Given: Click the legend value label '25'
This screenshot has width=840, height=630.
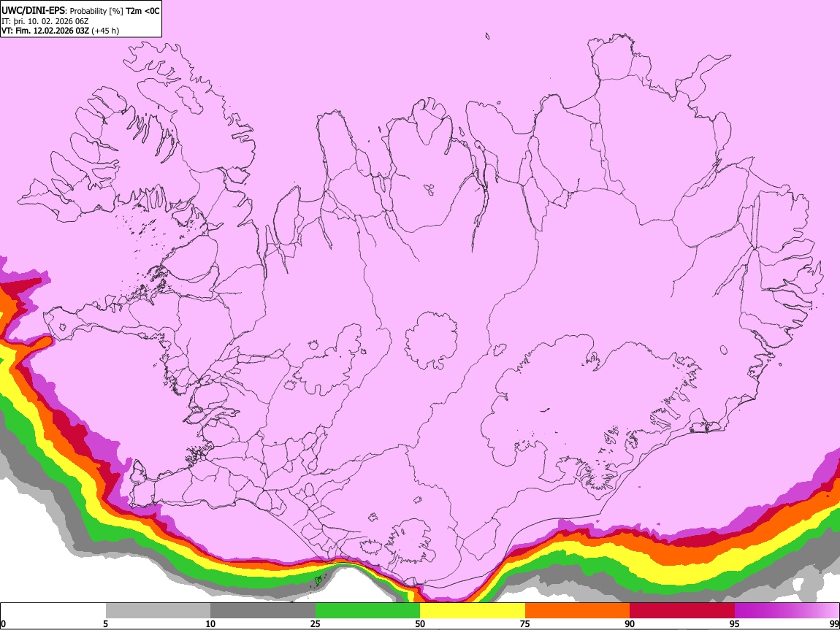Looking at the screenshot, I should 315,624.
